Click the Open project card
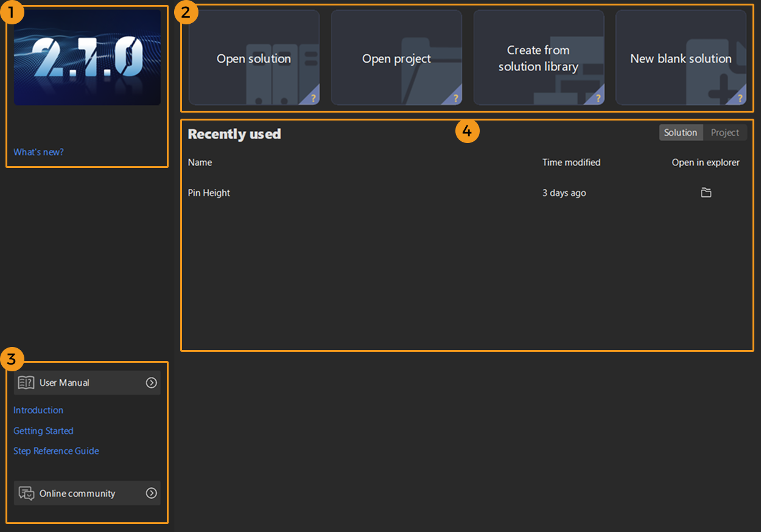Screen dimensions: 761x532 click(396, 58)
